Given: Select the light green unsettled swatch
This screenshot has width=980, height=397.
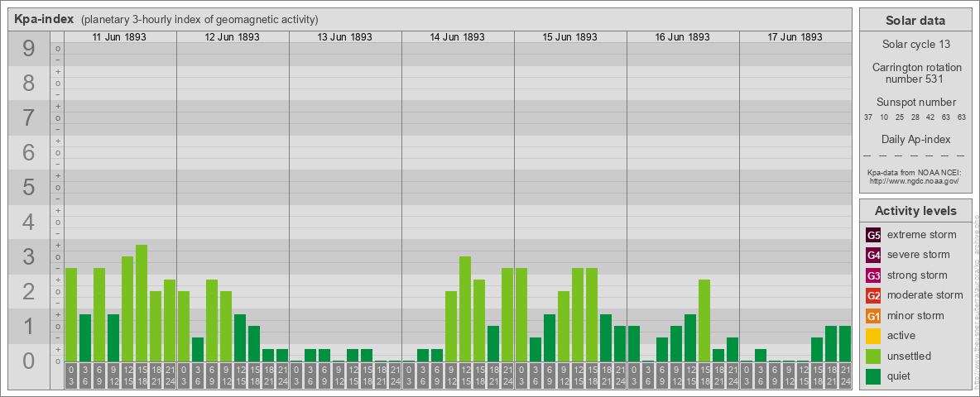Looking at the screenshot, I should 873,356.
